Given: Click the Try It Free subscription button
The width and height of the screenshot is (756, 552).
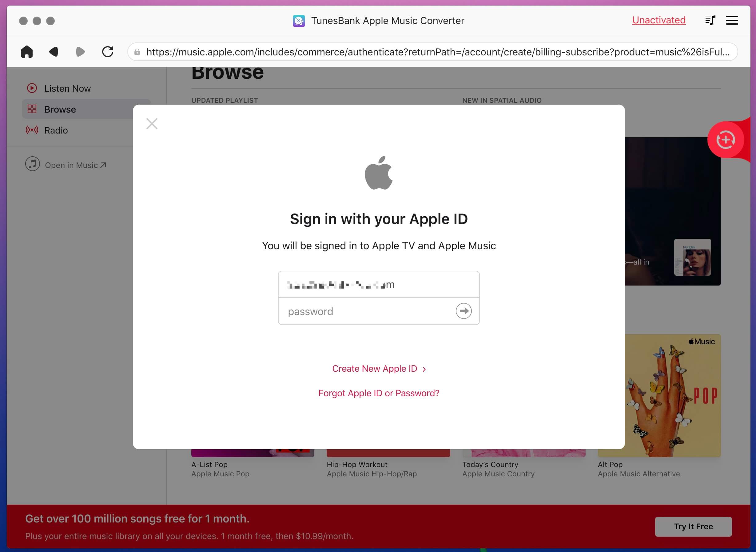Looking at the screenshot, I should pyautogui.click(x=693, y=526).
